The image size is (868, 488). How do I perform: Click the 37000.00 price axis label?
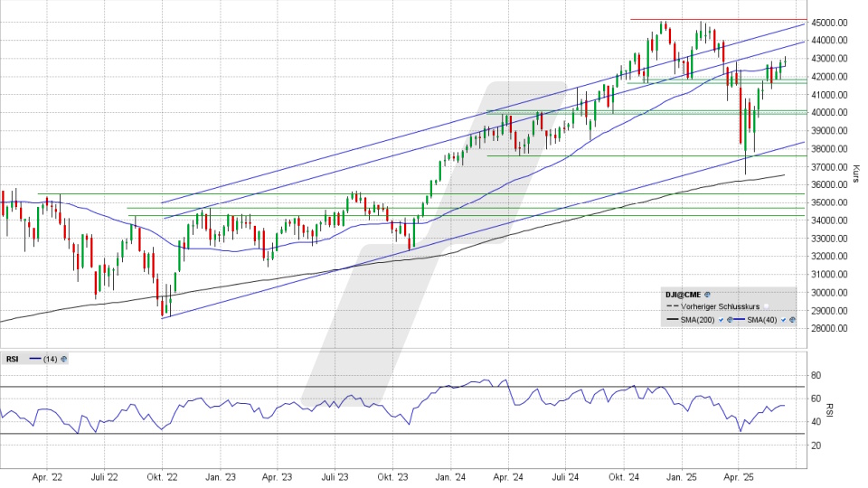(x=829, y=166)
